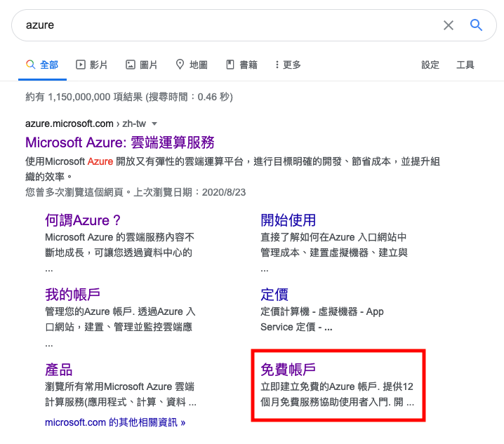This screenshot has height=444, width=504.
Task: Click the last visited date 2020/8/23 text
Action: (224, 192)
